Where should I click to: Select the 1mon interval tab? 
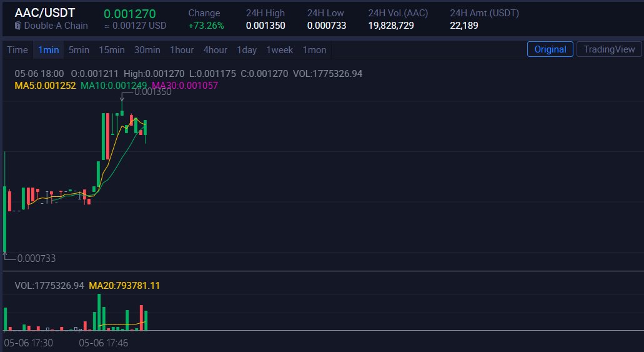click(315, 50)
